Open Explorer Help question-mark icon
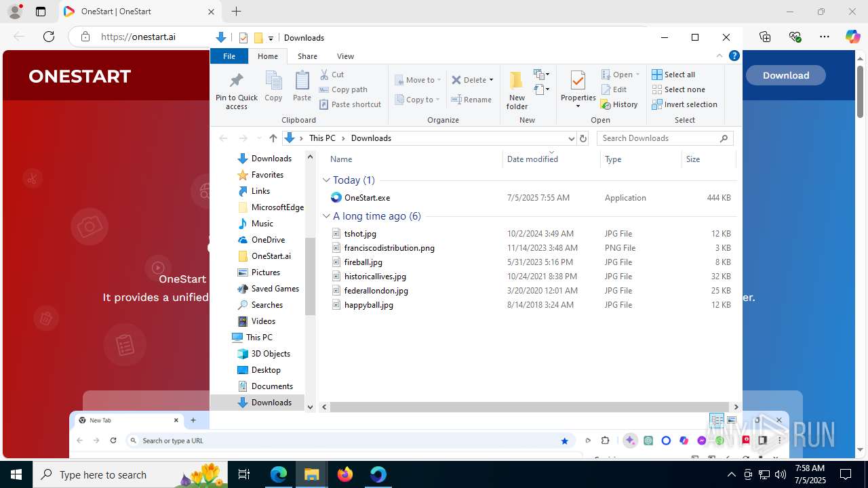This screenshot has height=488, width=868. click(734, 56)
